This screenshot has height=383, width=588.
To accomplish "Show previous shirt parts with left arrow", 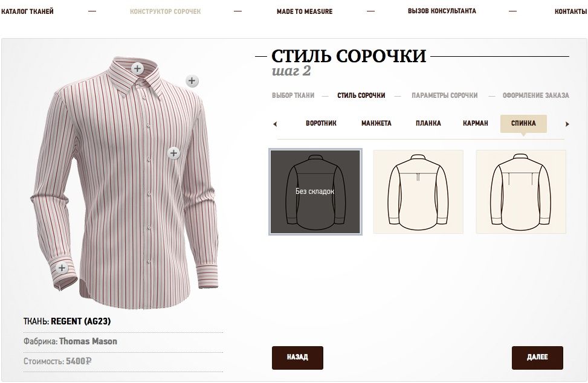I will [x=275, y=124].
